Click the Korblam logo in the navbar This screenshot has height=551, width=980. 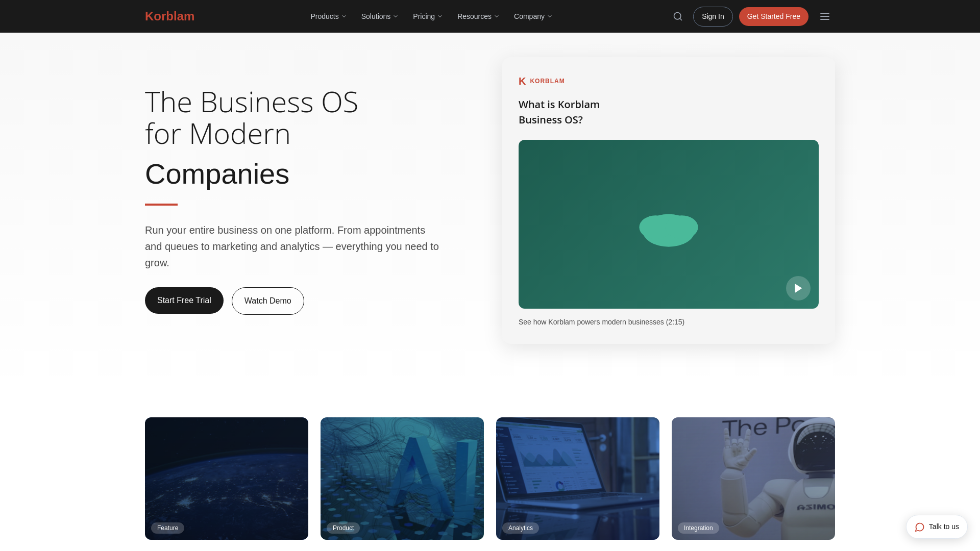click(169, 16)
